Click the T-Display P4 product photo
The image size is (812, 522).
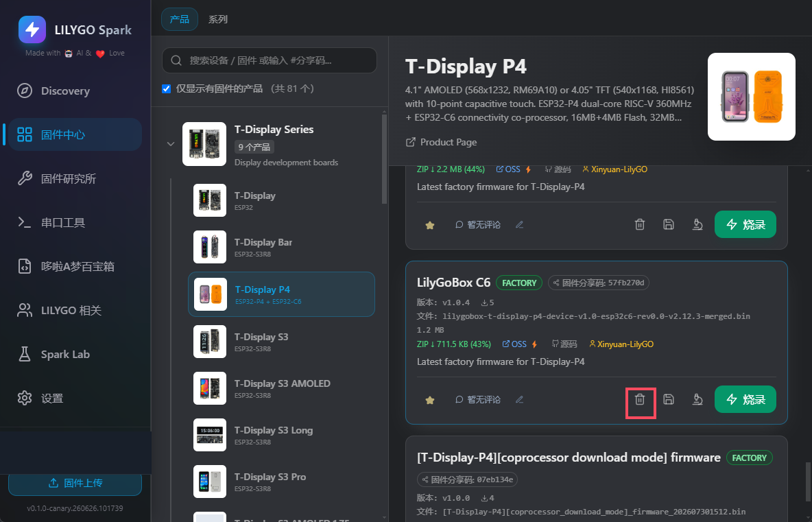click(x=752, y=97)
